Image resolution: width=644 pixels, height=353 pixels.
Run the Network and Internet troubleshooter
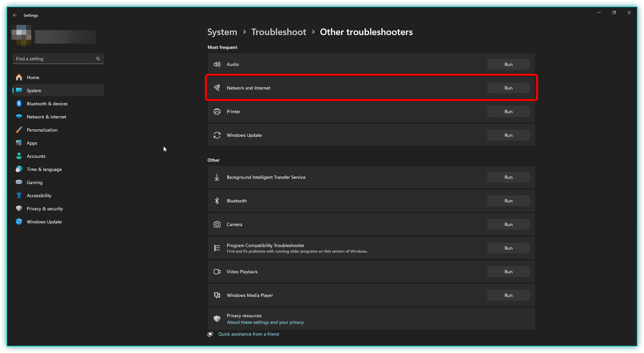pyautogui.click(x=508, y=88)
